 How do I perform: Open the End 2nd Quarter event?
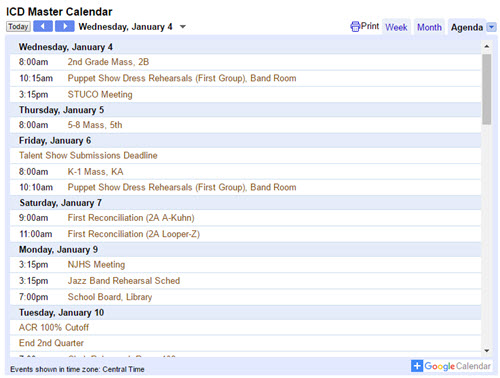(51, 343)
